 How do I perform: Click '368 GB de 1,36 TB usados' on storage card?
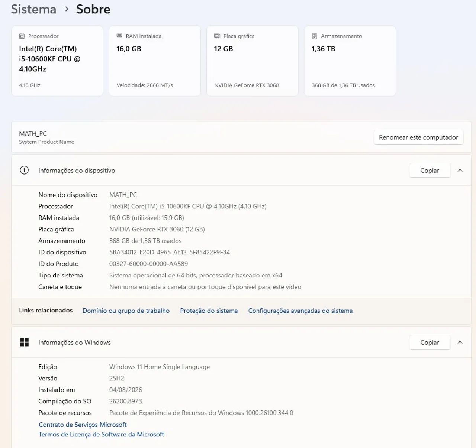[x=343, y=85]
